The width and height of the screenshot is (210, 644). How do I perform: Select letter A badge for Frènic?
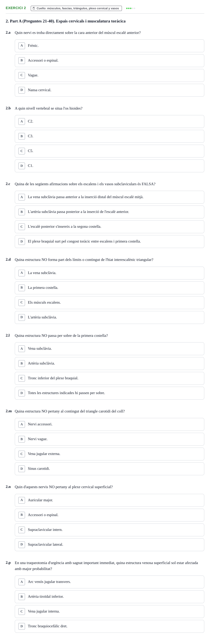(22, 46)
